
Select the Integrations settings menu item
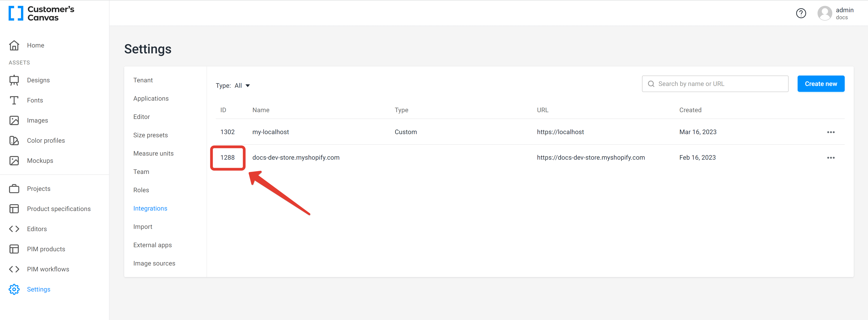(x=150, y=208)
